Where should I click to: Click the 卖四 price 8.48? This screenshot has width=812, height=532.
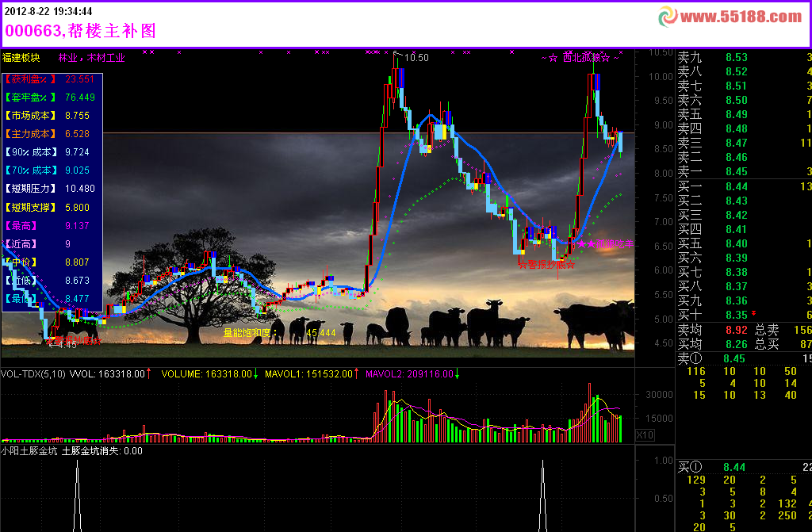[x=737, y=128]
